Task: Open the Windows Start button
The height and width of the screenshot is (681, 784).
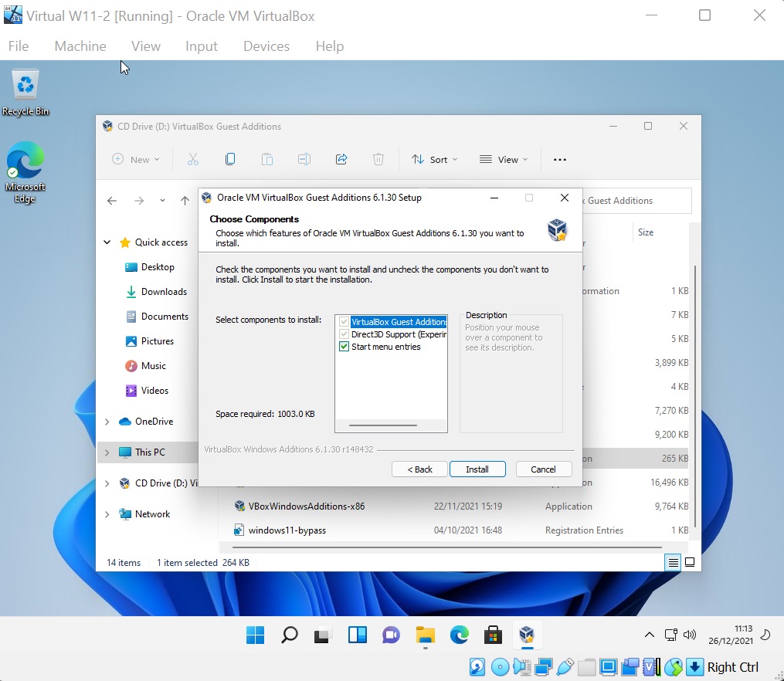Action: (256, 635)
